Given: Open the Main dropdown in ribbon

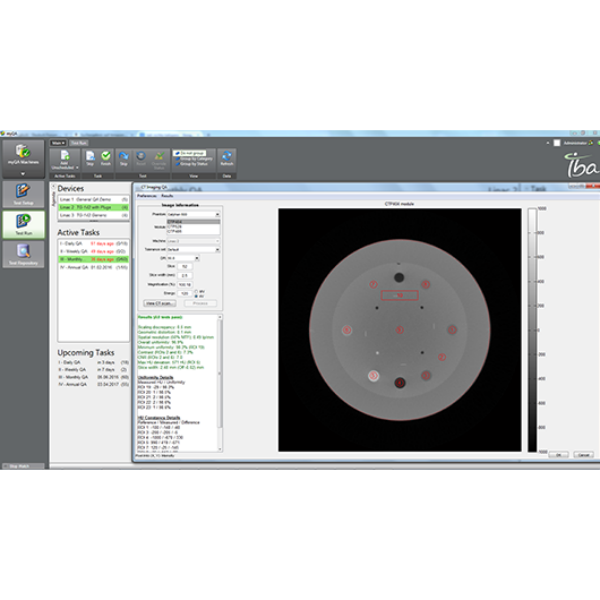Looking at the screenshot, I should tap(58, 143).
